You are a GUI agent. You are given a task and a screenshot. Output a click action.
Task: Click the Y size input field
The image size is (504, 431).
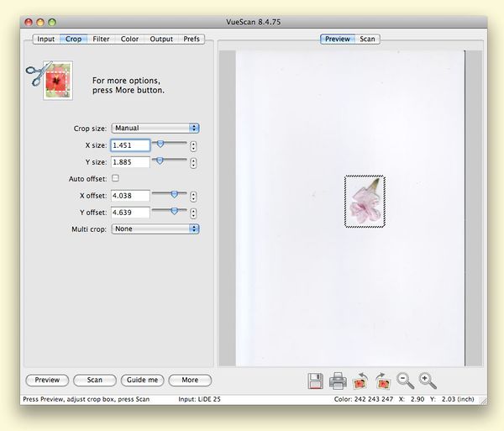130,162
